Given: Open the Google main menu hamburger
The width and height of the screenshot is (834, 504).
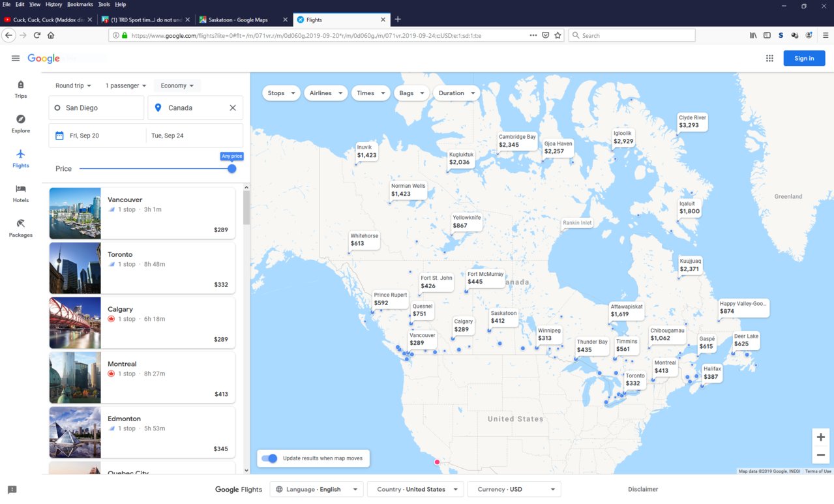Looking at the screenshot, I should point(16,59).
